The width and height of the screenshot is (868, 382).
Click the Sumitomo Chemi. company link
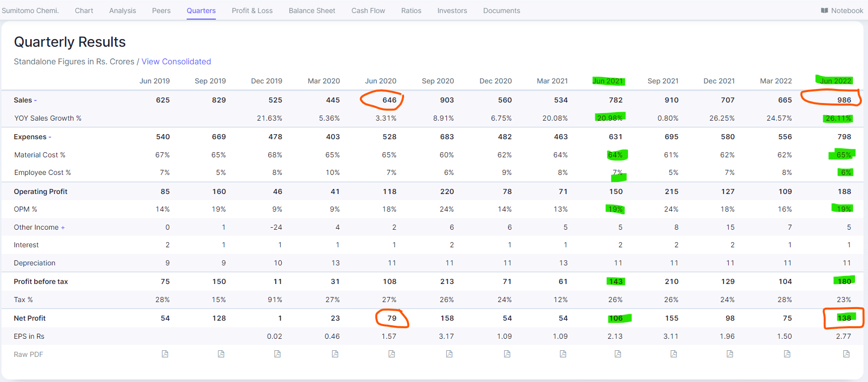click(x=30, y=11)
